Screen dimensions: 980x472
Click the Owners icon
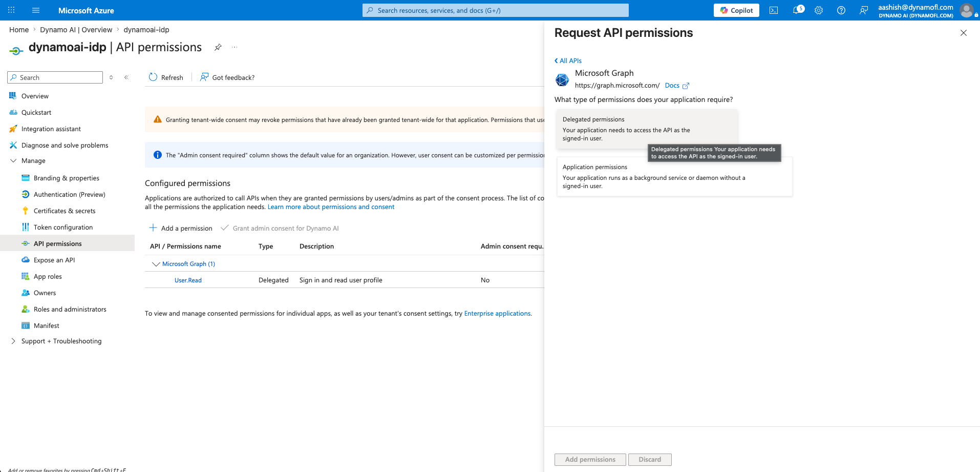coord(26,293)
